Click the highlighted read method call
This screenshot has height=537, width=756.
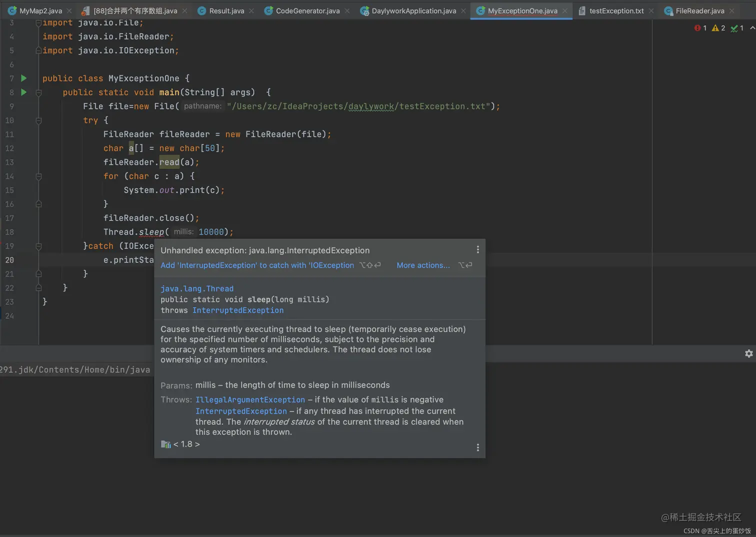(169, 162)
